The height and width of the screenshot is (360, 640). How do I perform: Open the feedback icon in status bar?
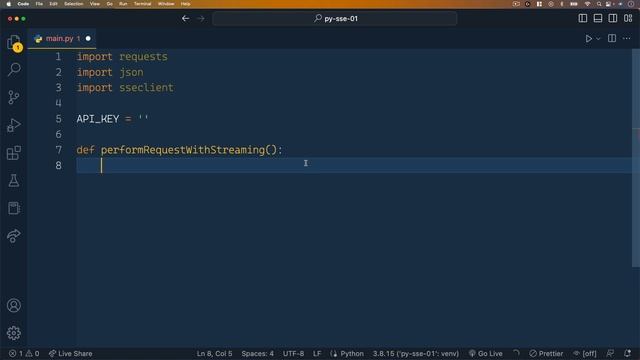pyautogui.click(x=610, y=353)
